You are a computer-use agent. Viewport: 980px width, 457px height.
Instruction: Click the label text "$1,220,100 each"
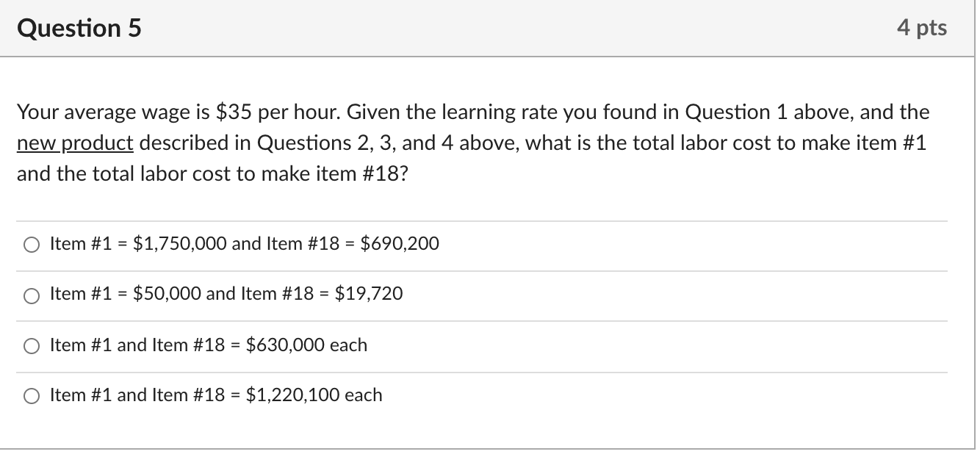tap(314, 395)
